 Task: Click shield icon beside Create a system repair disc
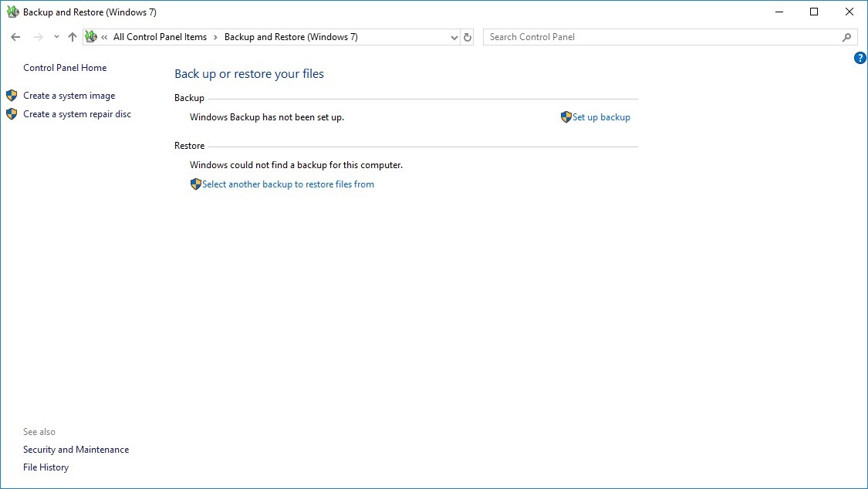(x=12, y=114)
